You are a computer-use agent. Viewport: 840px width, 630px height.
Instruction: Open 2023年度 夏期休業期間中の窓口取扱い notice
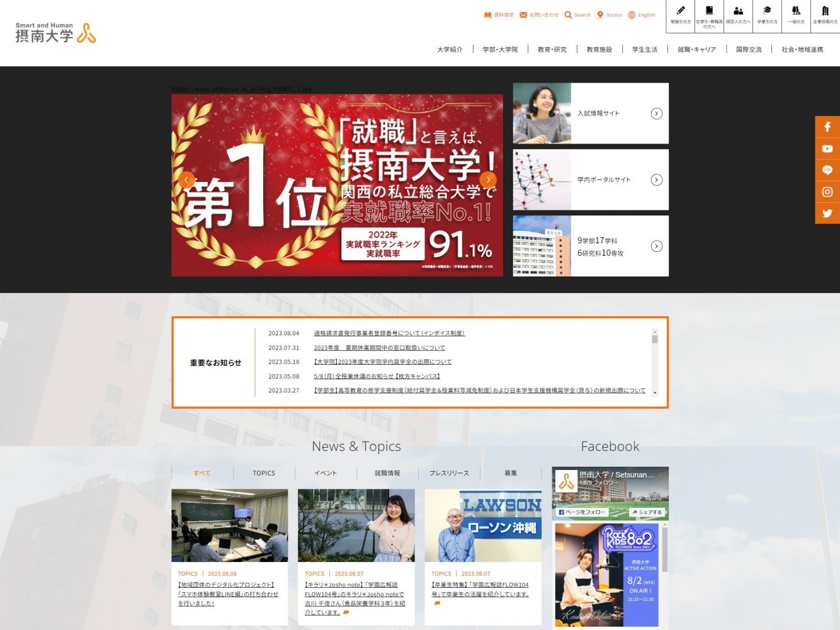[379, 348]
